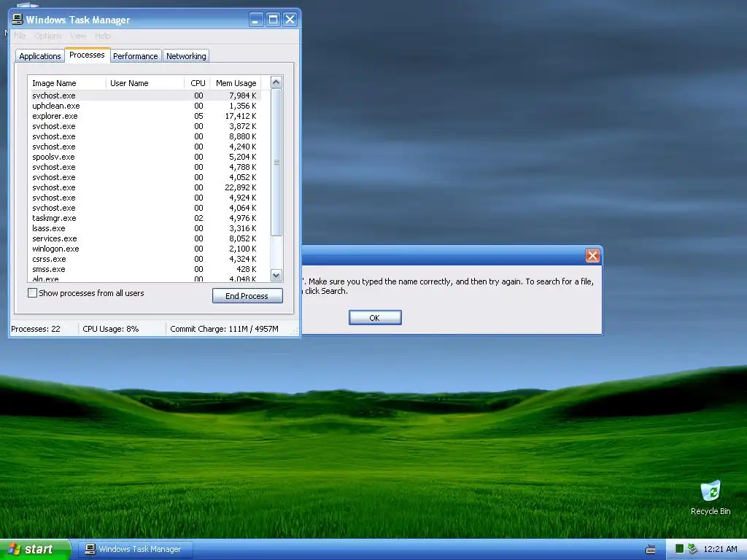Switch to the Processes tab
The width and height of the screenshot is (747, 560).
(88, 55)
